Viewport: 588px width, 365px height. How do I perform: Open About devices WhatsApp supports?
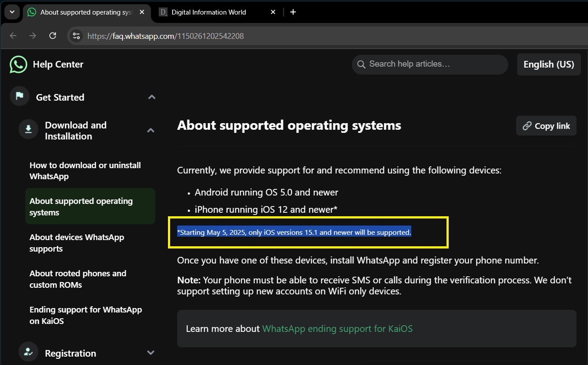[77, 243]
